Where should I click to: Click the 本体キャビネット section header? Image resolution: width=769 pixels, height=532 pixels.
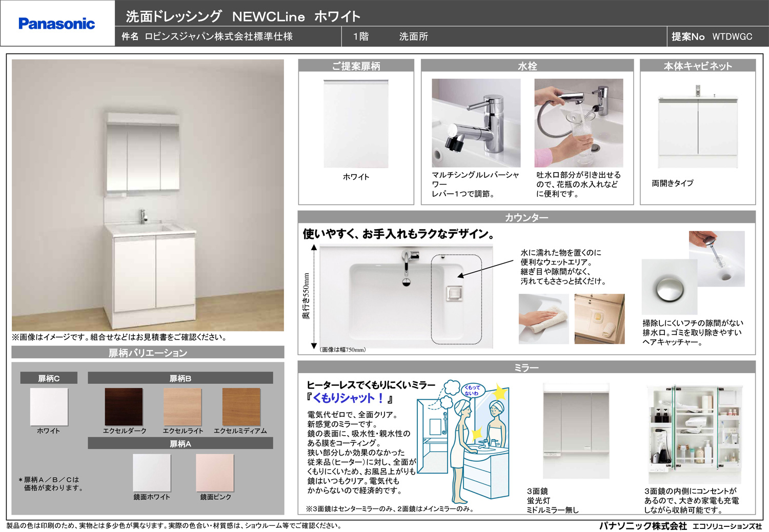click(x=698, y=66)
